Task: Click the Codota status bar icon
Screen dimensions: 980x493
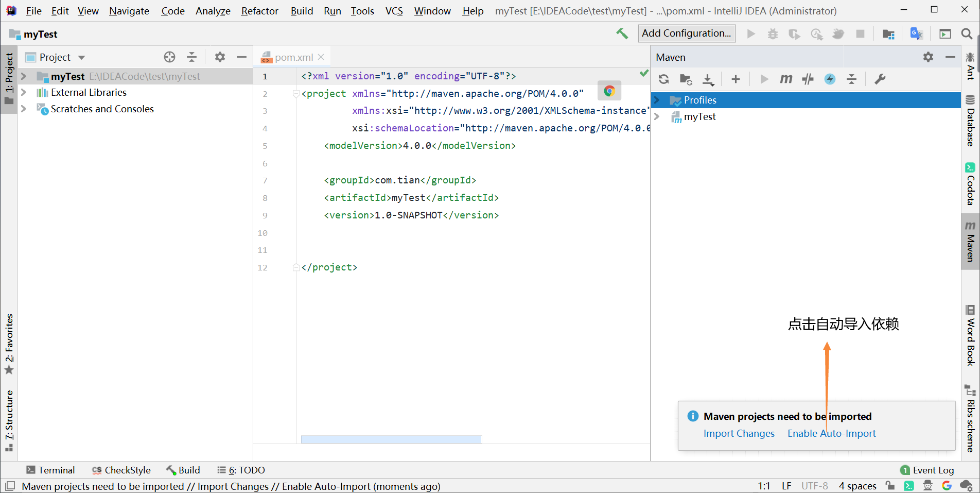Action: click(x=909, y=486)
